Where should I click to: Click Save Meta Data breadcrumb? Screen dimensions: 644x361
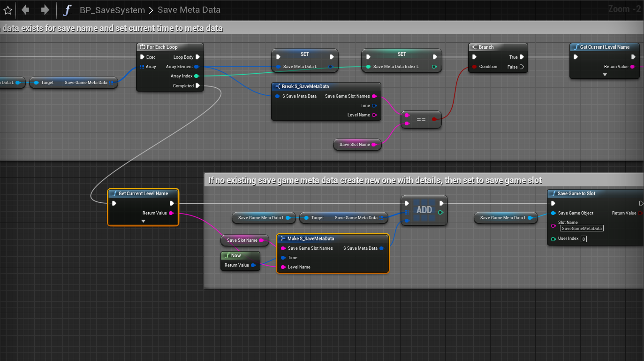pos(189,10)
